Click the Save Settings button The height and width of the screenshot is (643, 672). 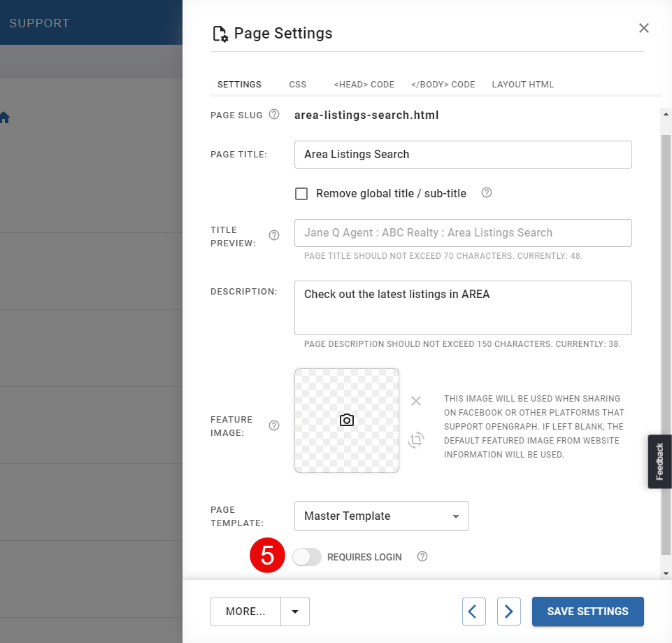[588, 612]
